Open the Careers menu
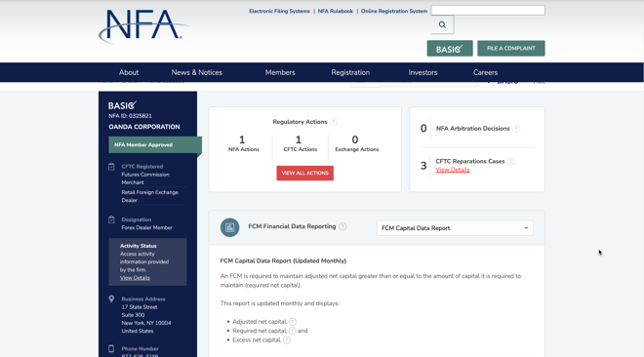 pos(485,72)
